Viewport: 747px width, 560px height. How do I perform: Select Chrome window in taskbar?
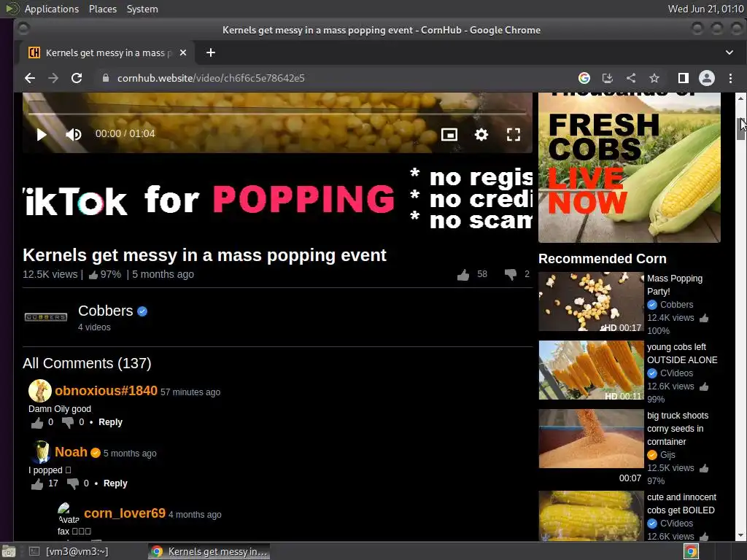(209, 551)
